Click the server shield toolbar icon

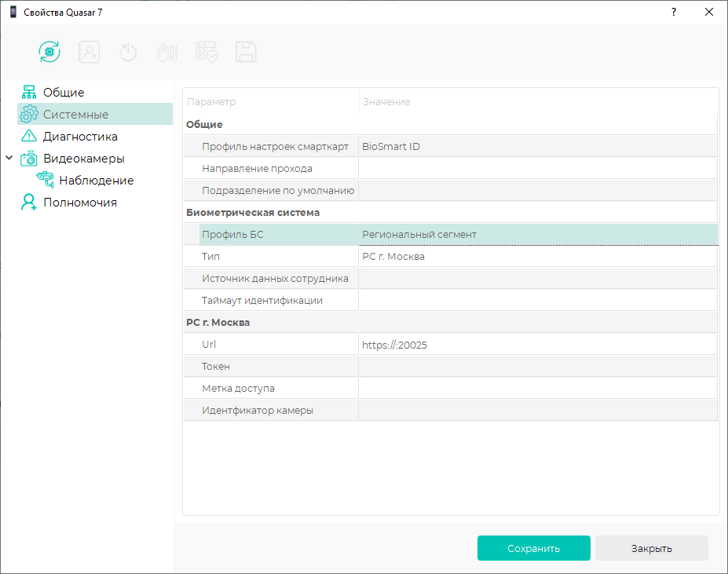[x=207, y=52]
